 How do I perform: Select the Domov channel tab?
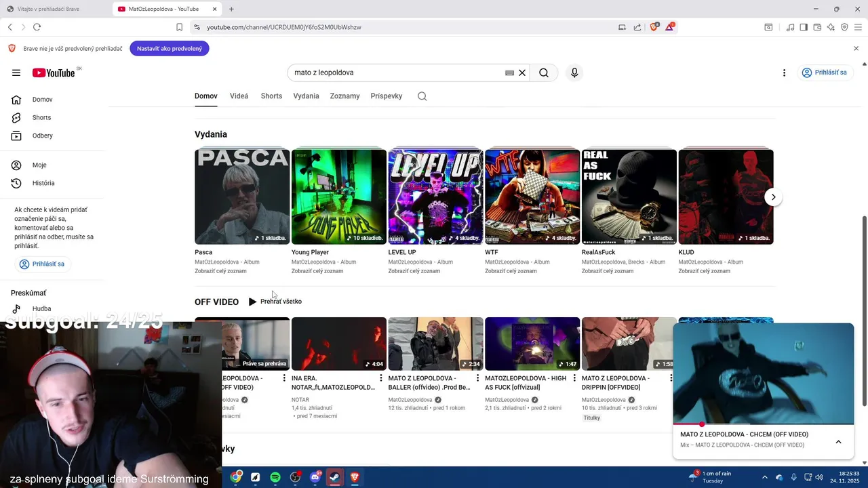206,96
